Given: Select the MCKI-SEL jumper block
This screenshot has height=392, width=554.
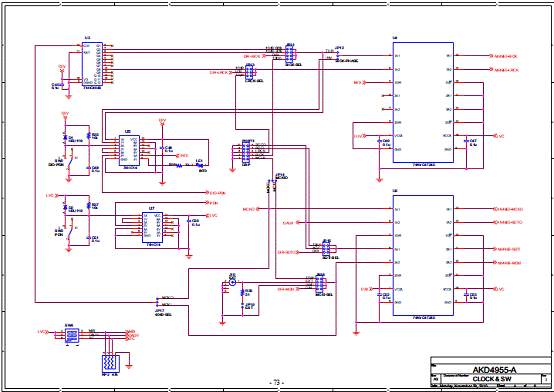Looking at the screenshot, I should [x=319, y=283].
